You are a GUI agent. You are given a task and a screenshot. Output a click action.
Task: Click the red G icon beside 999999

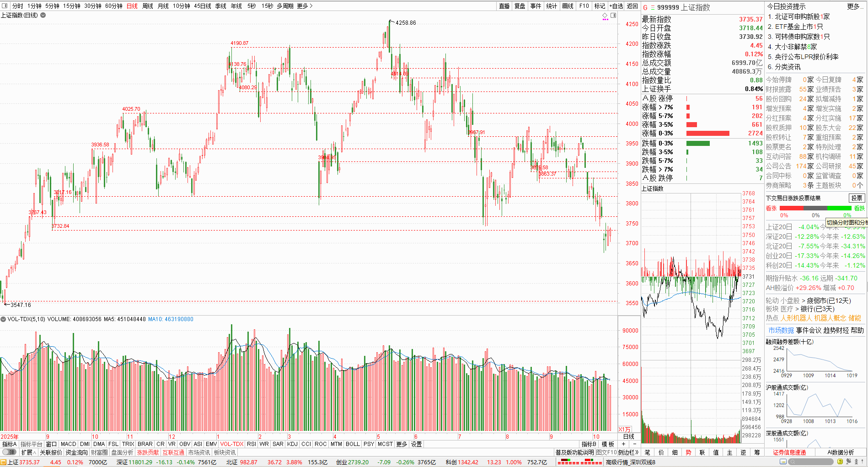click(x=645, y=7)
